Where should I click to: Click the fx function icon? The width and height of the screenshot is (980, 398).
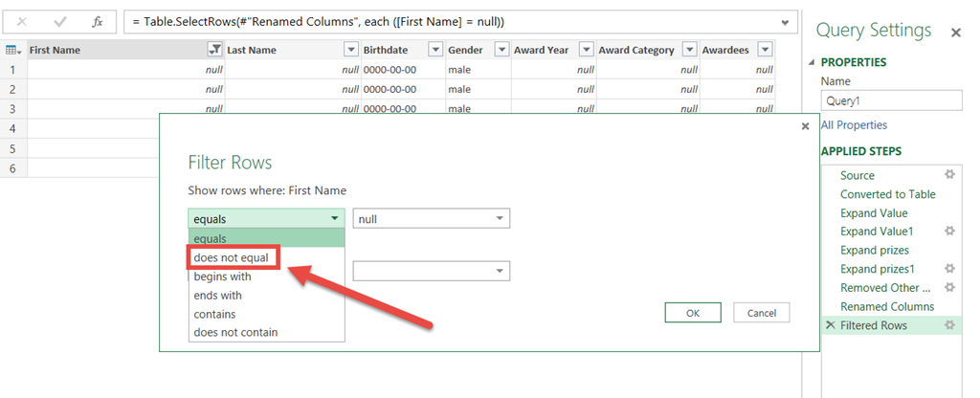(x=97, y=21)
